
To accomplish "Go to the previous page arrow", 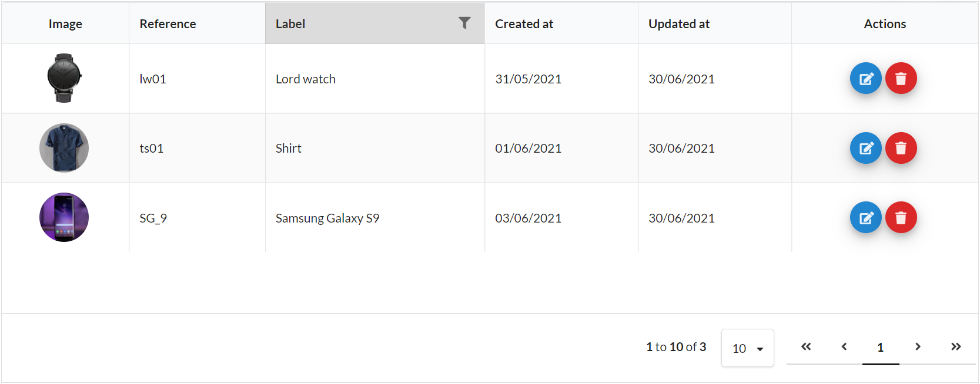I will coord(844,347).
